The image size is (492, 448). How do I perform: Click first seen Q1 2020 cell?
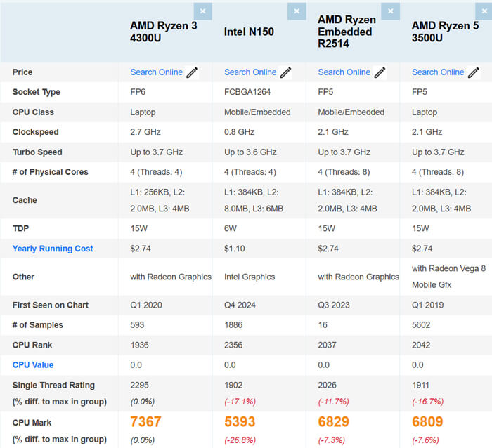click(x=146, y=305)
